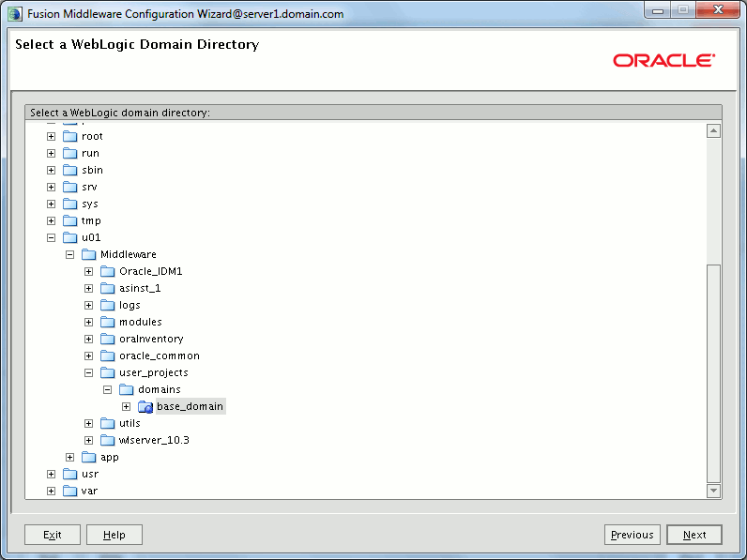
Task: Click the asinst_1 folder icon
Action: click(x=108, y=289)
